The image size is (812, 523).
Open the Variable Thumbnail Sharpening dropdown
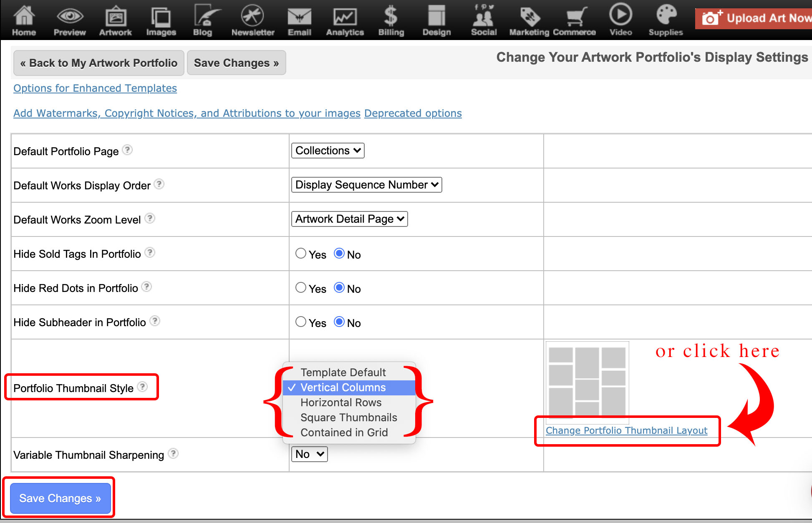[309, 454]
